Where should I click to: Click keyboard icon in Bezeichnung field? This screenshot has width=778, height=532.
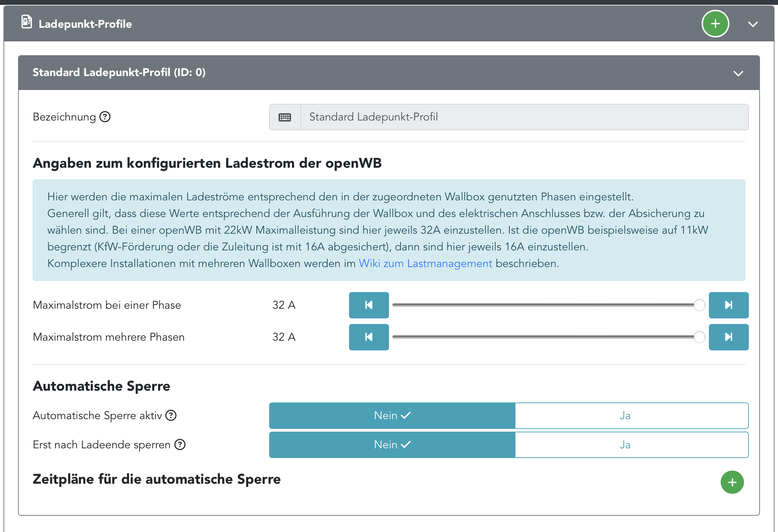pos(285,117)
